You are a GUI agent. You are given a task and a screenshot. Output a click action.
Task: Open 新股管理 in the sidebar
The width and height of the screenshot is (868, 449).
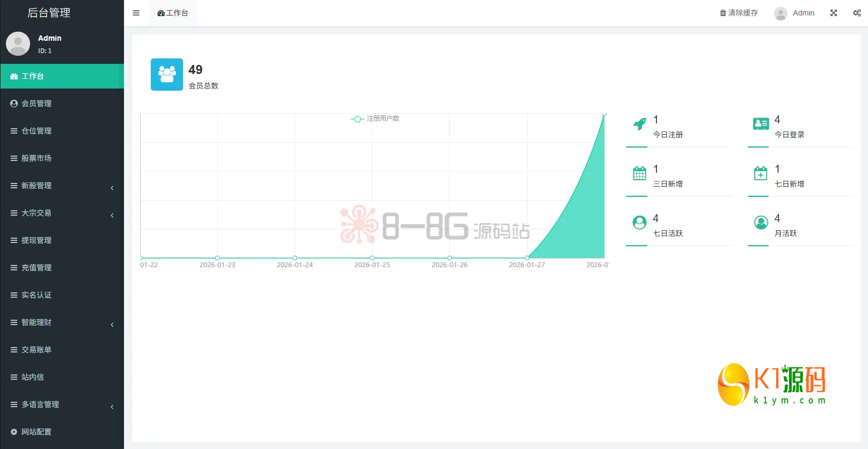(x=62, y=186)
